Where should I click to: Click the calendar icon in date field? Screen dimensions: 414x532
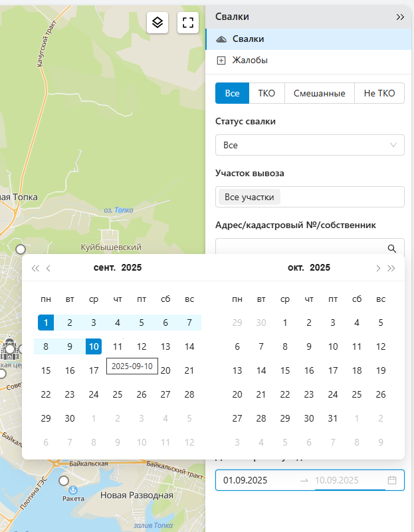click(x=392, y=480)
